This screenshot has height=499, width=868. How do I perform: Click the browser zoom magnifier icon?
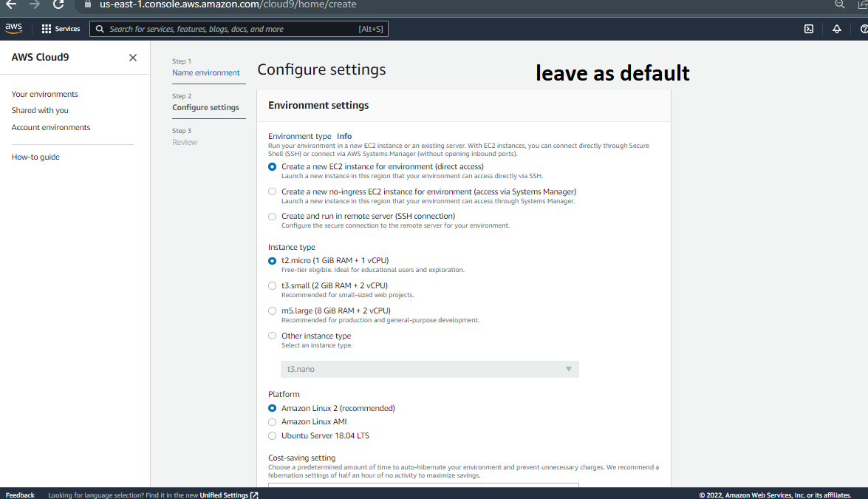pos(840,4)
